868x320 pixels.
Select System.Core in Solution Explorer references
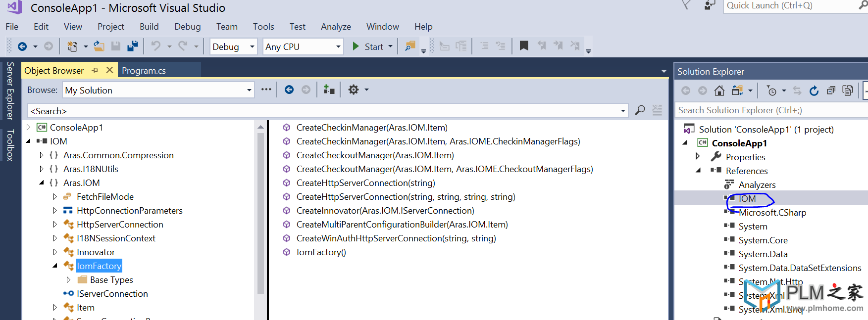click(763, 240)
